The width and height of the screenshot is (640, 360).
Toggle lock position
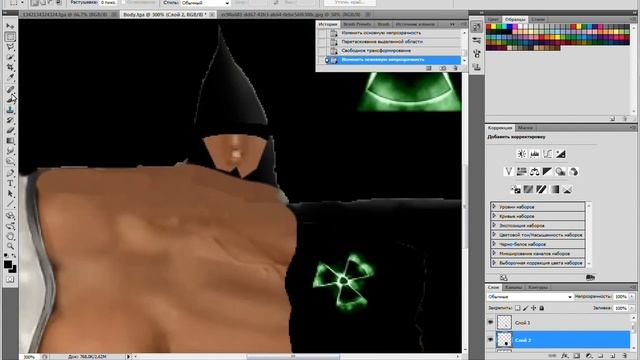point(533,308)
